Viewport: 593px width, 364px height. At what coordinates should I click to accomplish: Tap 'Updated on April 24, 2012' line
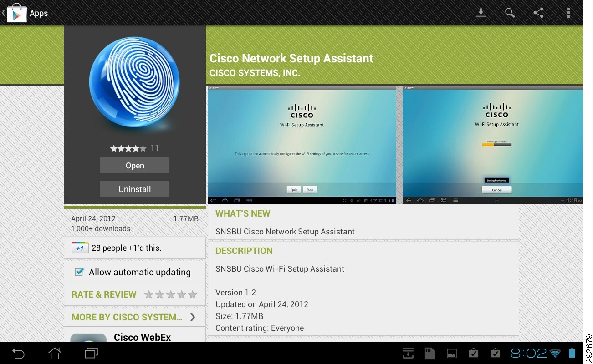point(262,304)
